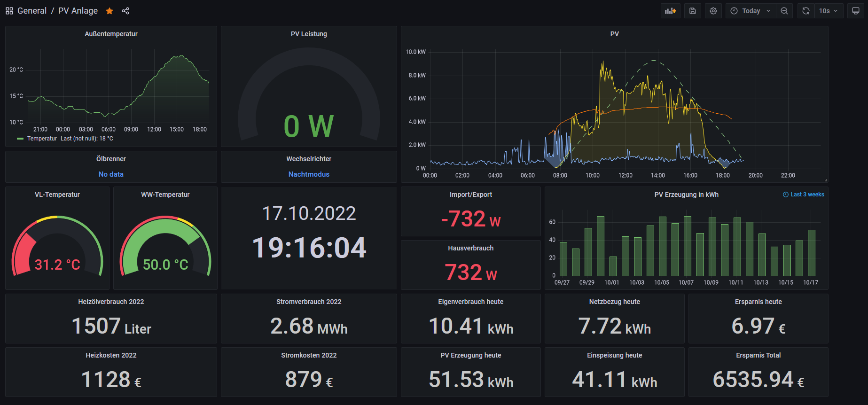868x405 pixels.
Task: Click the PV Anlage dashboard title
Action: 78,11
